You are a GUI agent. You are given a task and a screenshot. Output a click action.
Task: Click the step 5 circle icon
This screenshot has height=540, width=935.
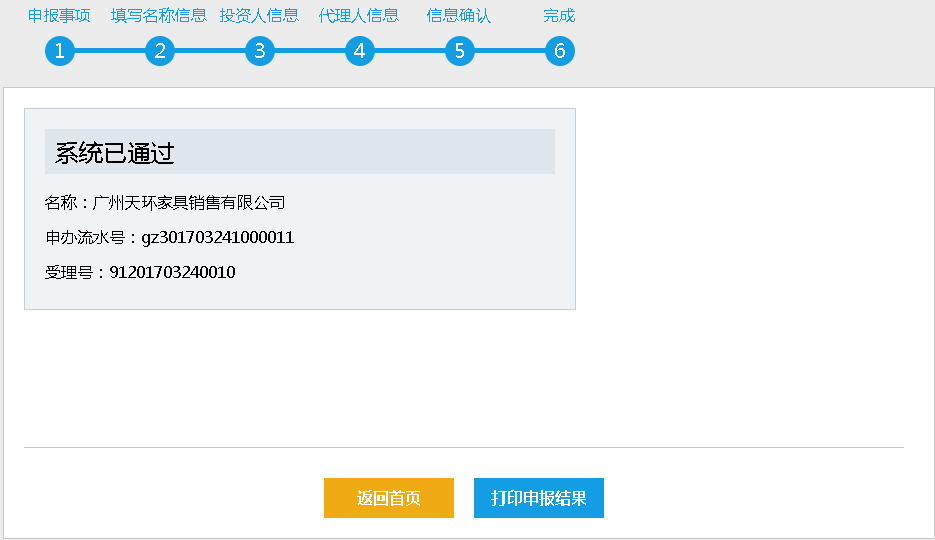(x=460, y=51)
